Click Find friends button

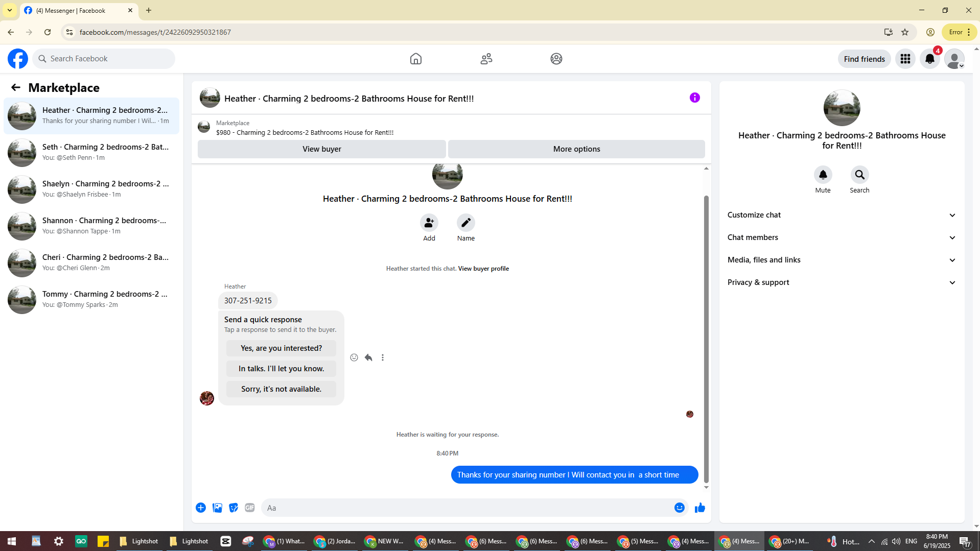(864, 59)
